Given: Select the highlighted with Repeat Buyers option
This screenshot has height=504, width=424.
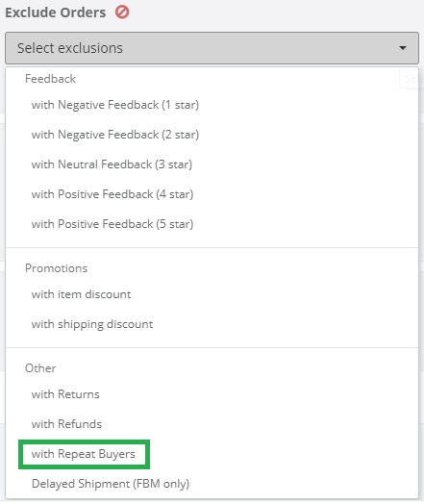Looking at the screenshot, I should [x=84, y=454].
